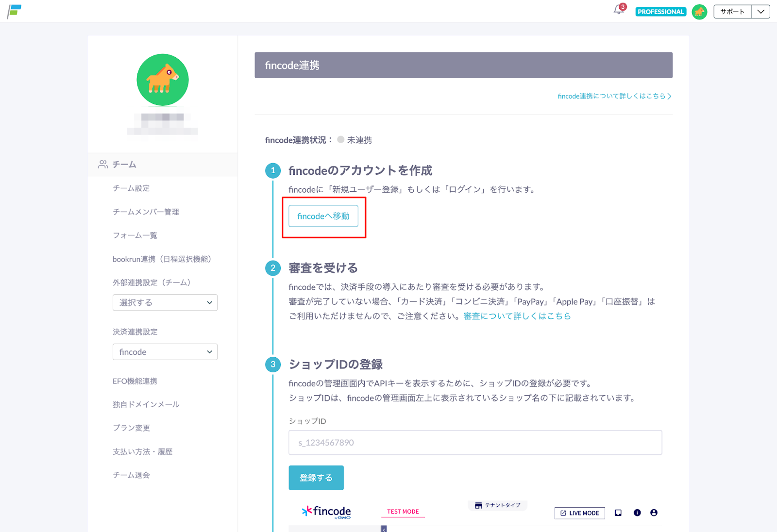Click the fincodeへ移動 button
This screenshot has width=777, height=532.
(323, 216)
